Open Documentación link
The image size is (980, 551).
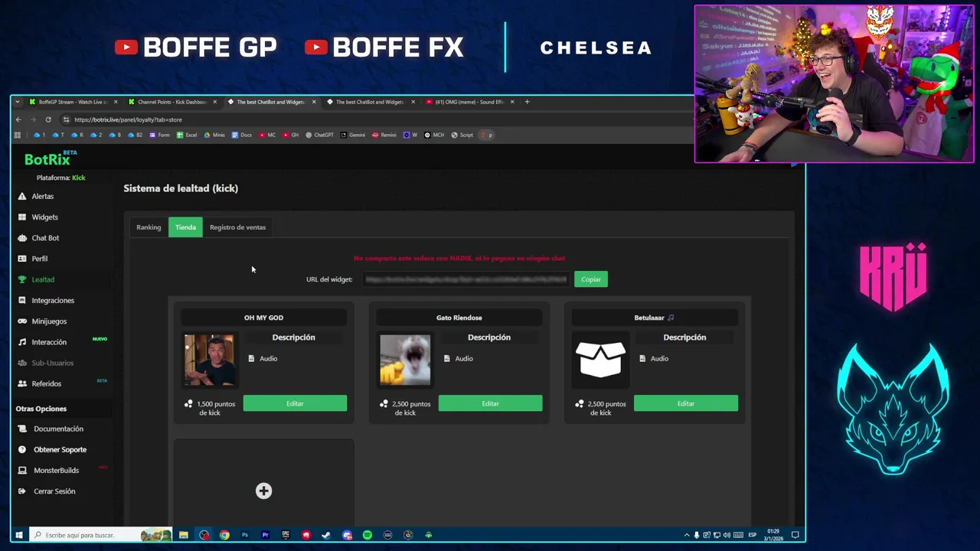point(58,429)
